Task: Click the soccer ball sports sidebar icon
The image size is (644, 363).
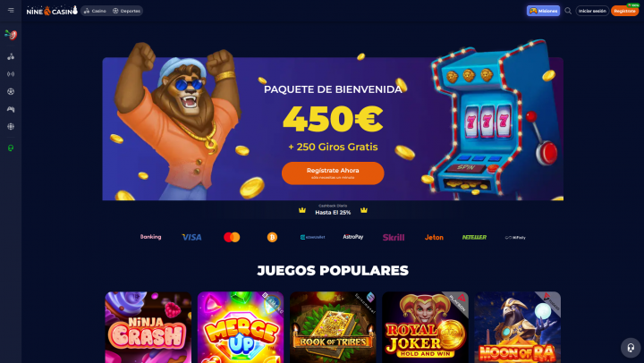Action: pyautogui.click(x=11, y=91)
